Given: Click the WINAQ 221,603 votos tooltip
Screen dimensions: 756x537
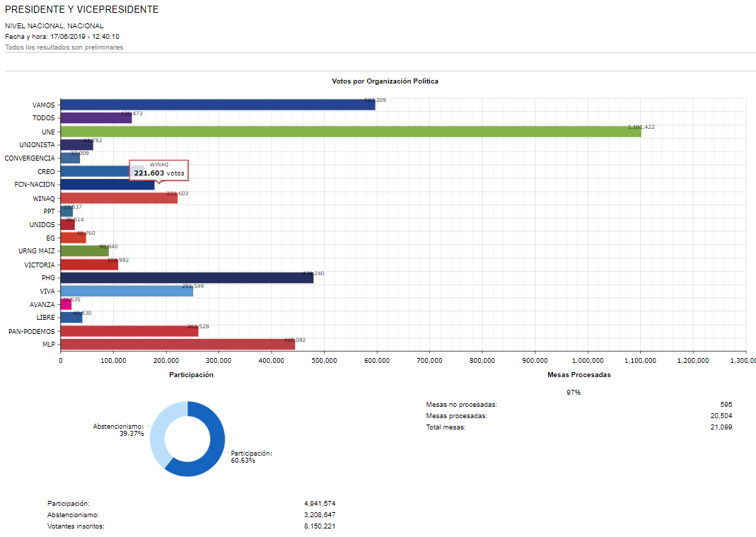Looking at the screenshot, I should point(159,170).
